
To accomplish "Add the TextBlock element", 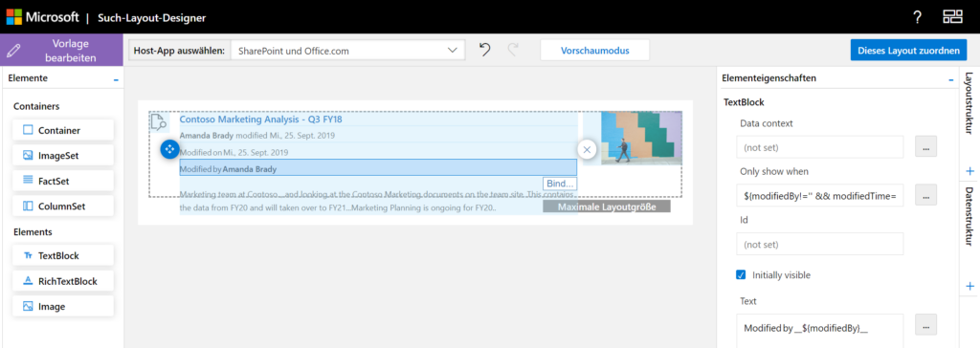I will (x=62, y=255).
